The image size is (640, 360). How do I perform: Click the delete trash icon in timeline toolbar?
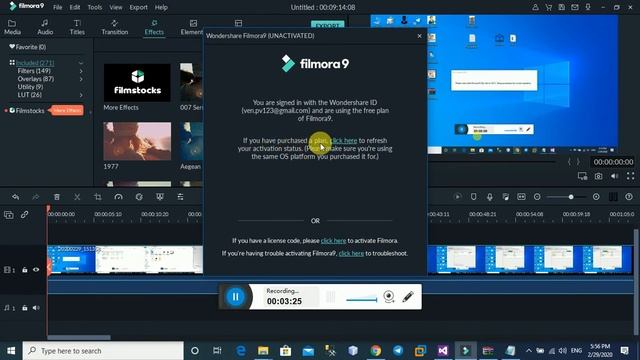tap(57, 197)
